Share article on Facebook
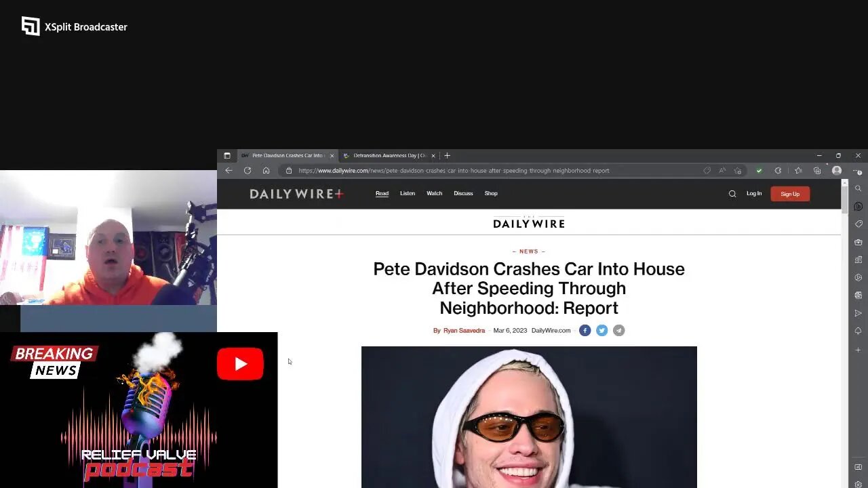Viewport: 868px width, 488px height. coord(585,330)
